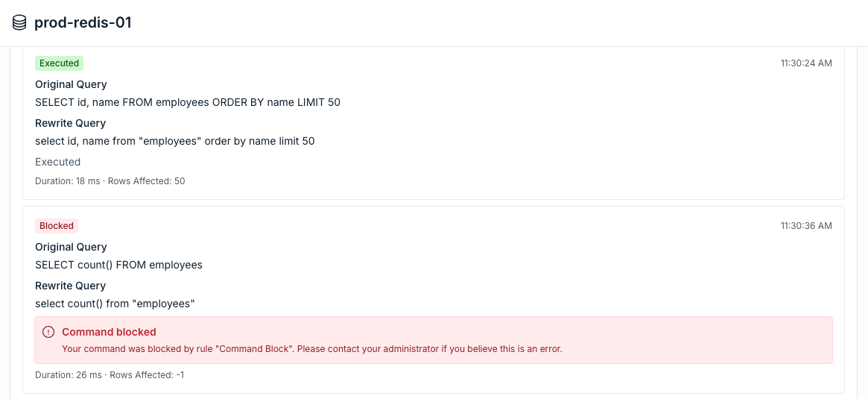Click the rewritten select count() query text
This screenshot has width=868, height=399.
(115, 304)
